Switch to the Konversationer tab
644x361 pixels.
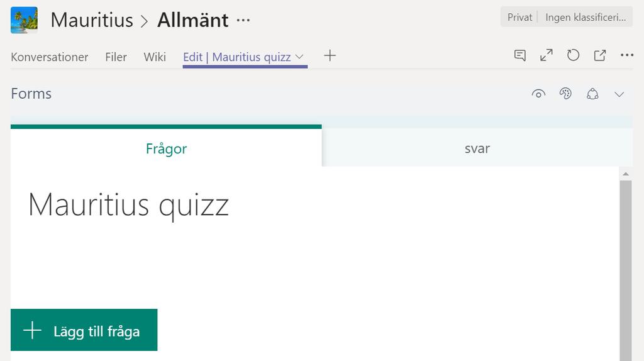tap(49, 57)
